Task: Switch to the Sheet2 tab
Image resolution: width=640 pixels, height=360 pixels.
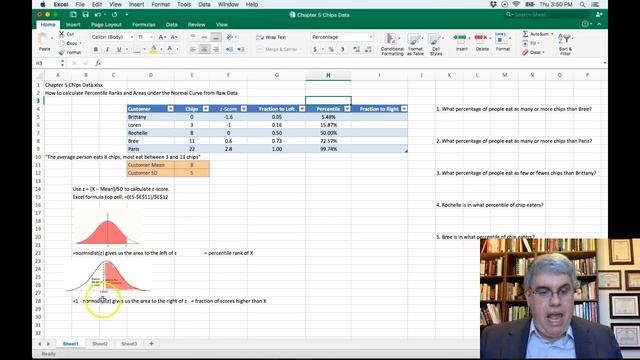Action: pyautogui.click(x=100, y=344)
